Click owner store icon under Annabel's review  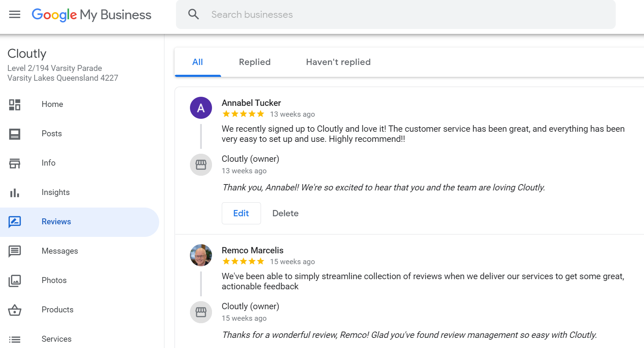point(201,165)
